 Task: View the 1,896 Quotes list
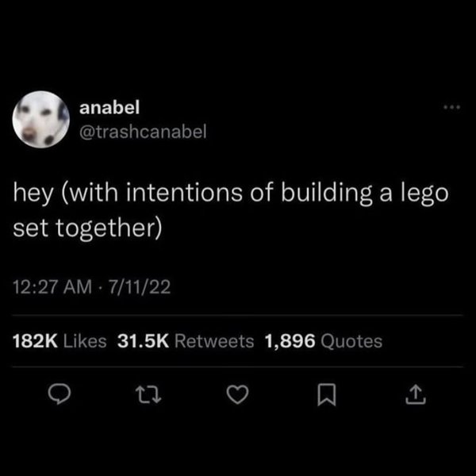click(324, 341)
